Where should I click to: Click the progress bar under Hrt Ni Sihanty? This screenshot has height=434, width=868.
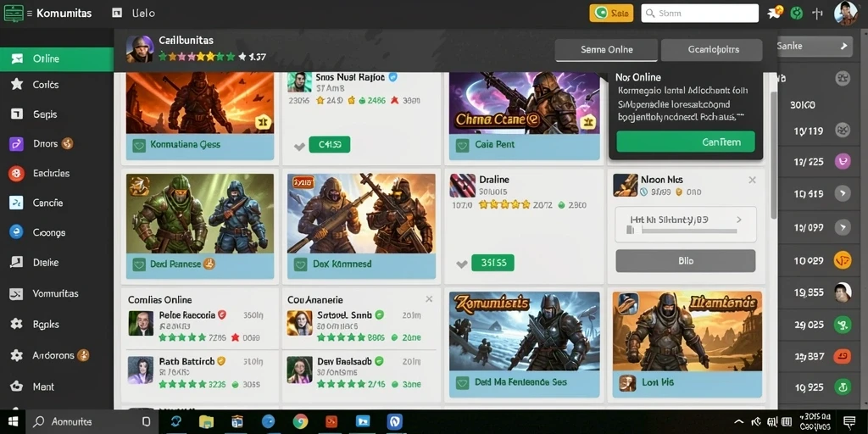(x=681, y=231)
